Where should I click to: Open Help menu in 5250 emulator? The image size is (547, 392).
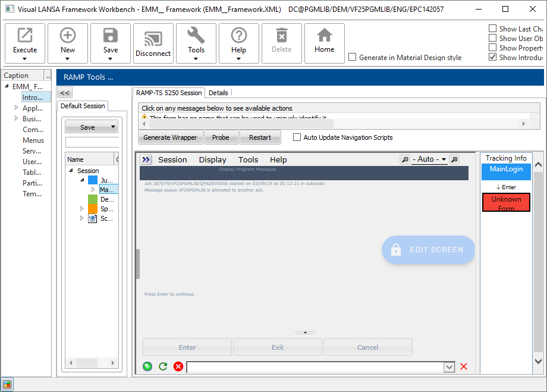[x=278, y=159]
